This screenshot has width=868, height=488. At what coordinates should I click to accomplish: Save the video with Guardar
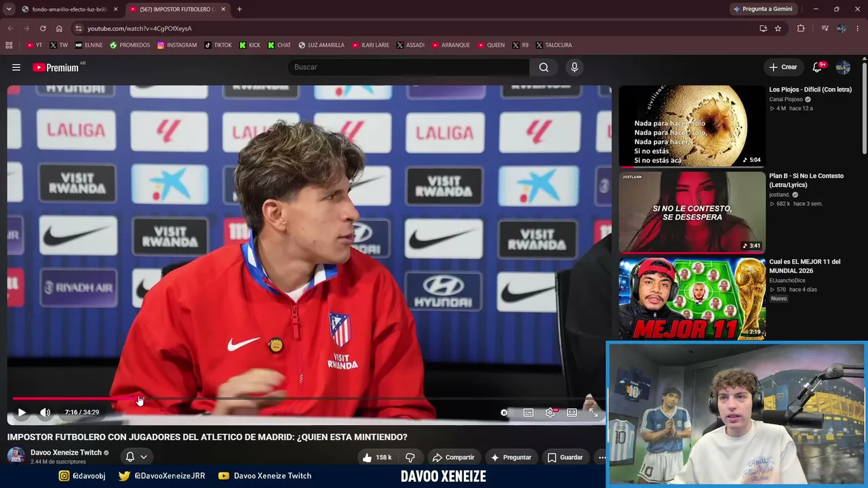click(x=565, y=457)
